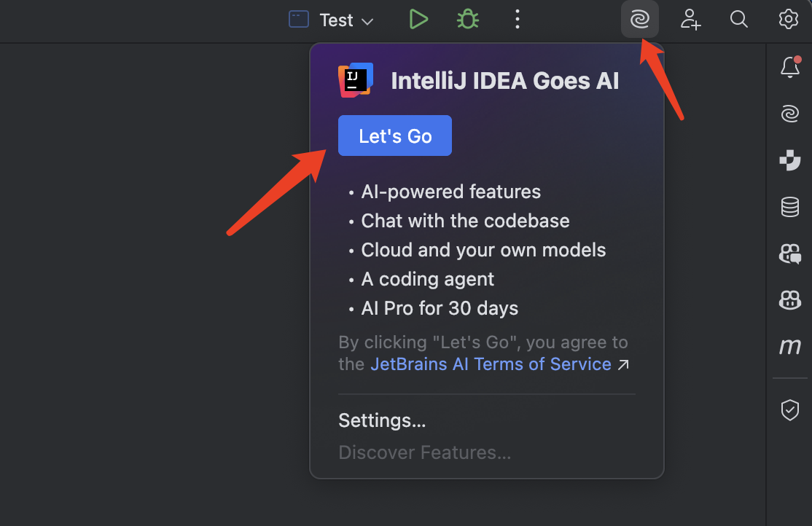The height and width of the screenshot is (526, 812).
Task: Click the green Run triangle icon
Action: [x=418, y=20]
